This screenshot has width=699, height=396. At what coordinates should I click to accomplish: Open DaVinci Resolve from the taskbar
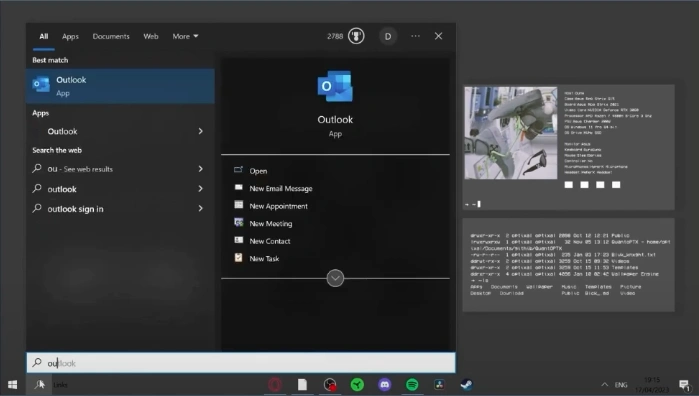point(440,384)
